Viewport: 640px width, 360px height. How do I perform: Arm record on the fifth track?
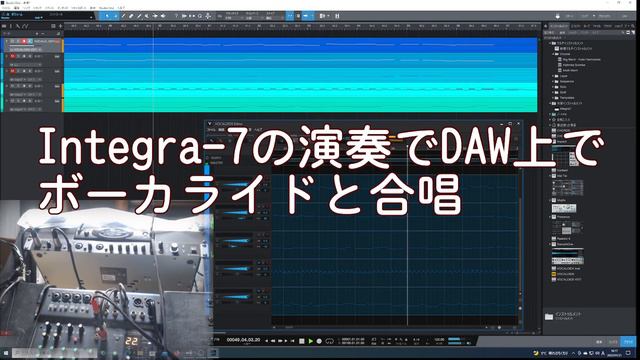click(x=24, y=101)
